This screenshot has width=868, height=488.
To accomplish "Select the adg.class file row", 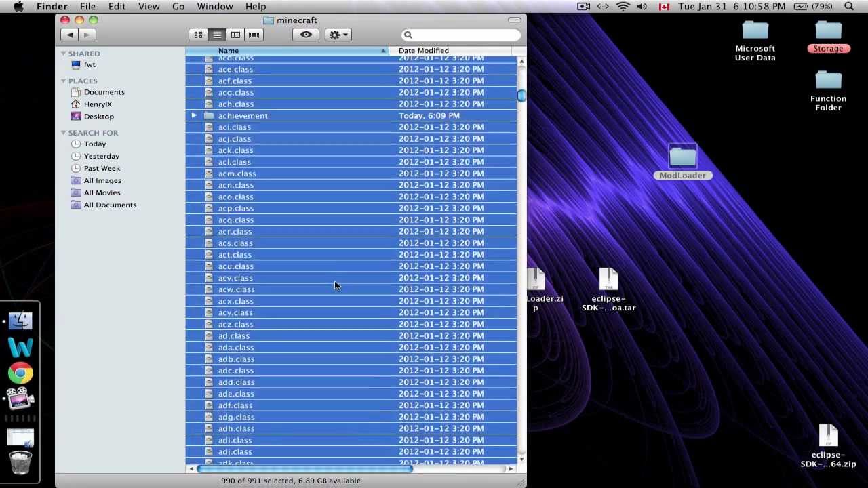I will (x=351, y=417).
